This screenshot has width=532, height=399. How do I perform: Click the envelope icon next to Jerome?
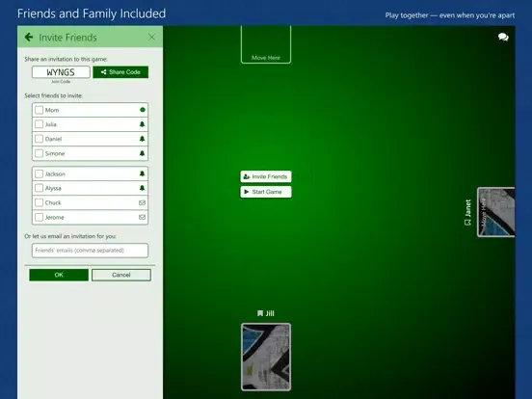(x=143, y=217)
